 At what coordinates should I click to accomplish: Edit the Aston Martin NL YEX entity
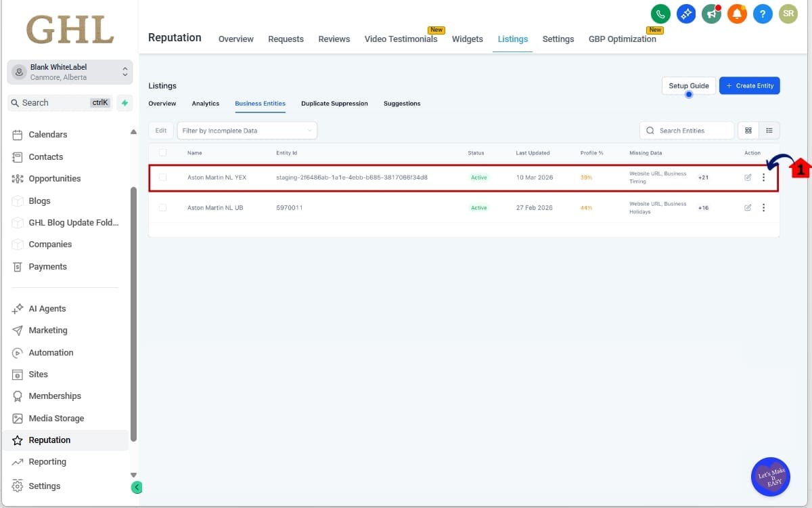pyautogui.click(x=748, y=177)
